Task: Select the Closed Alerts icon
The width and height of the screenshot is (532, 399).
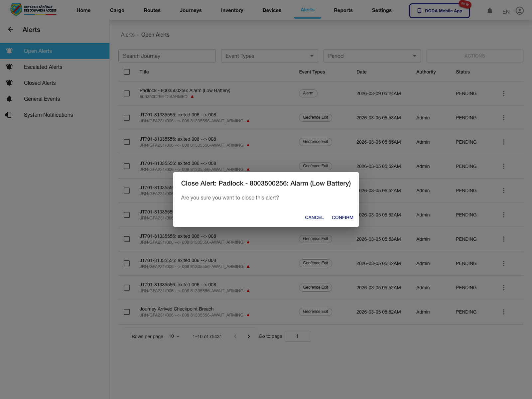Action: [x=9, y=83]
